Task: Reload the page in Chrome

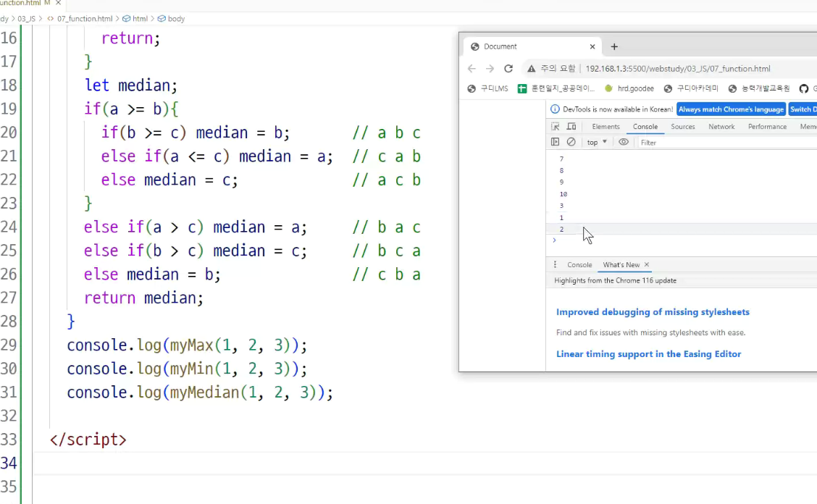Action: click(x=508, y=69)
